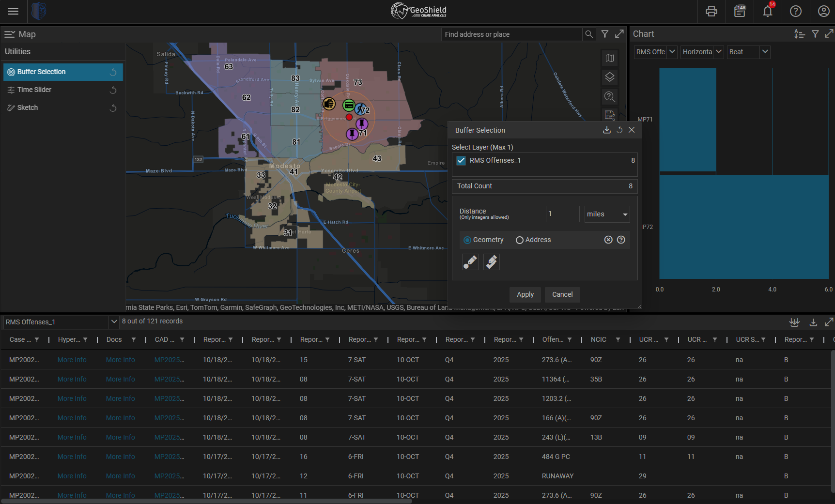Select Sketch utility

point(28,107)
